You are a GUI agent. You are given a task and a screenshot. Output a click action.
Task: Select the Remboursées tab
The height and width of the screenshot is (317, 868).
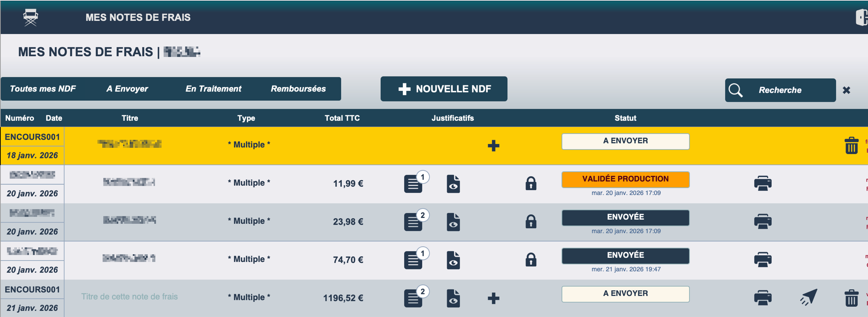coord(298,89)
